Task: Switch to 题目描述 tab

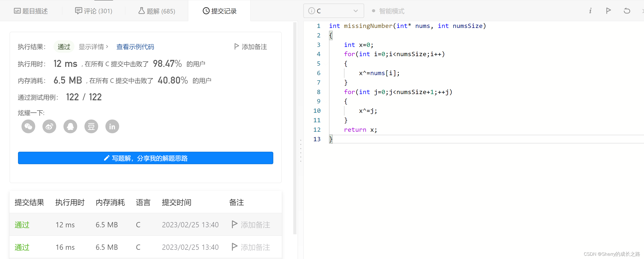Action: click(31, 11)
